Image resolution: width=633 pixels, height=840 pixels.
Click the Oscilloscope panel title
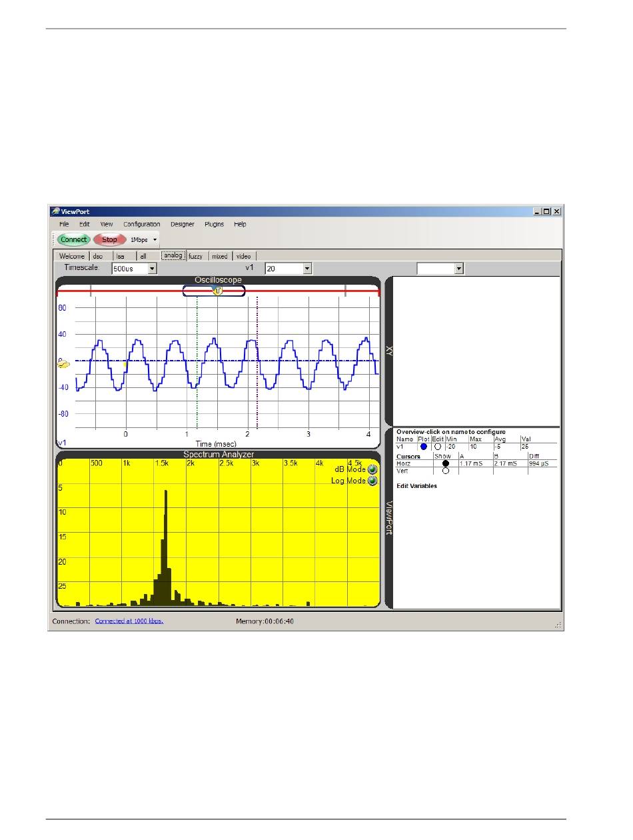[x=218, y=280]
